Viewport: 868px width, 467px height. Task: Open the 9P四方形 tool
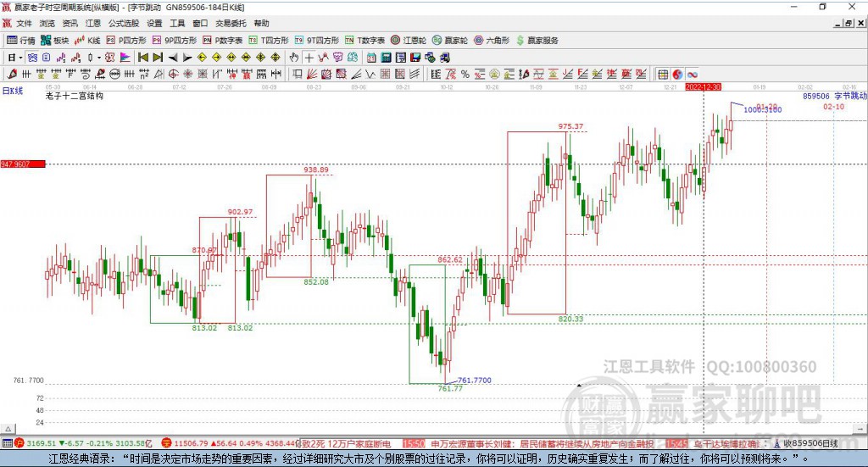(175, 41)
